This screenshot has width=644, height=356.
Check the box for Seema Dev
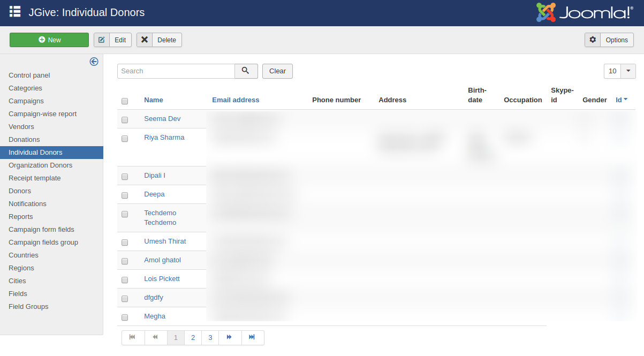(125, 120)
